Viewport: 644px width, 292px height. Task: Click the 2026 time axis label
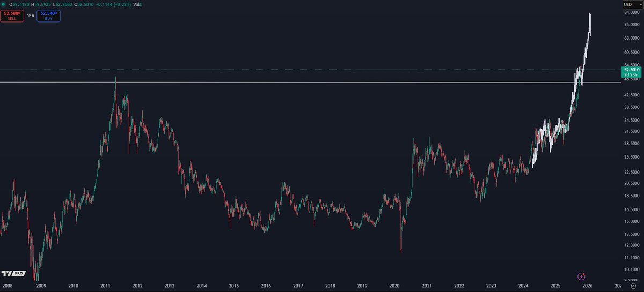coord(587,287)
